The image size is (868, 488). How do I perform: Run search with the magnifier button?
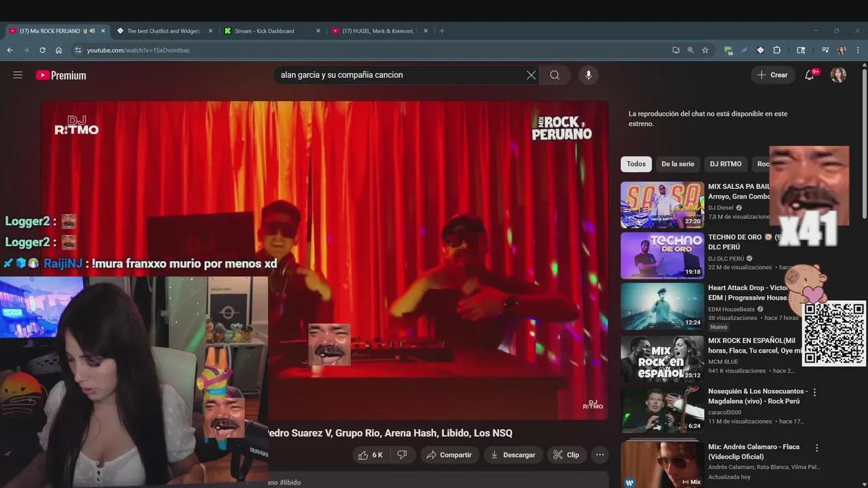[555, 75]
